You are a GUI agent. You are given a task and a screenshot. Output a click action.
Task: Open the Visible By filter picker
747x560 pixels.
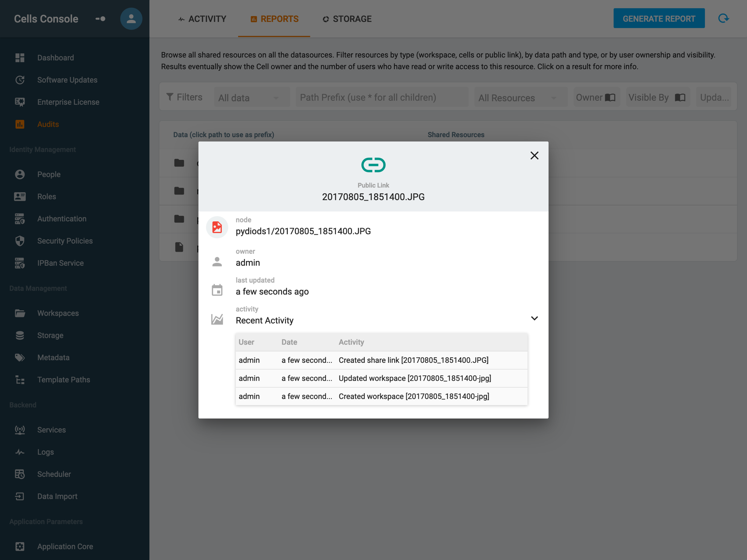[x=657, y=97]
